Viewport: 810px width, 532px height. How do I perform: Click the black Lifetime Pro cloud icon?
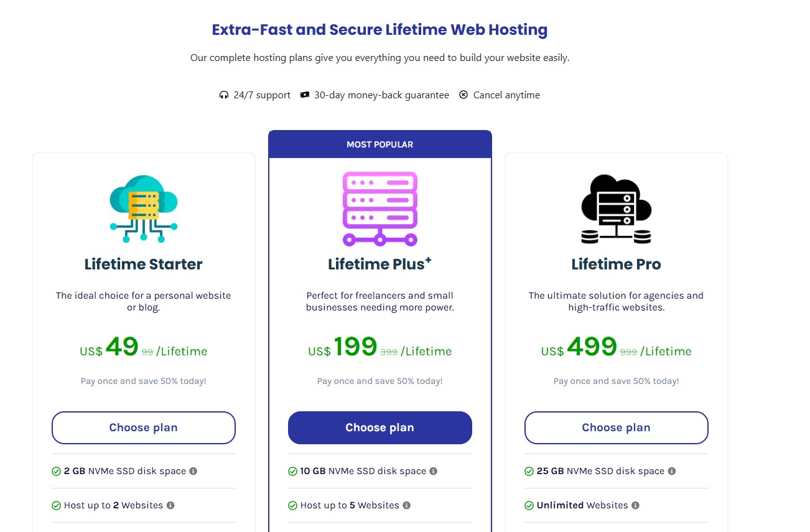point(616,208)
